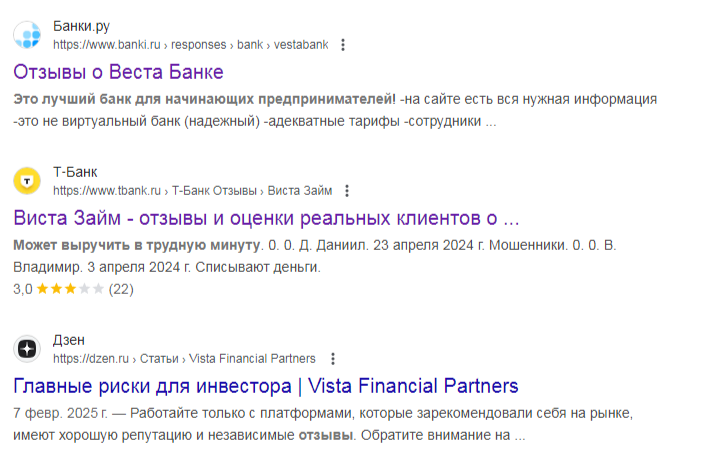Click the "Банки.ру" site name

(81, 26)
